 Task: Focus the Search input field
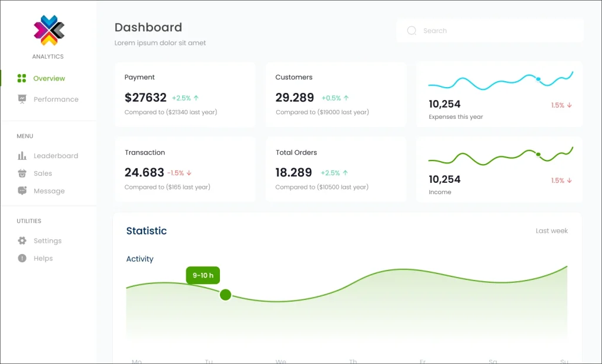pos(490,31)
